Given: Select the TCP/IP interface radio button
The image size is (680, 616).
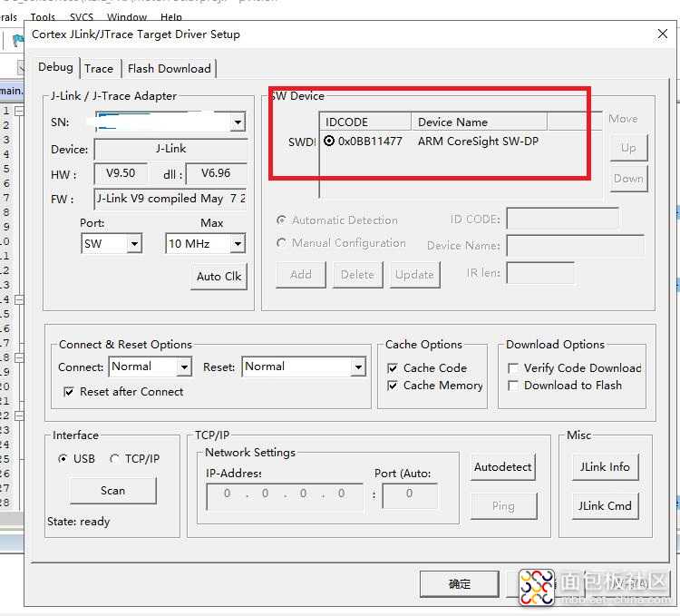Looking at the screenshot, I should point(114,458).
